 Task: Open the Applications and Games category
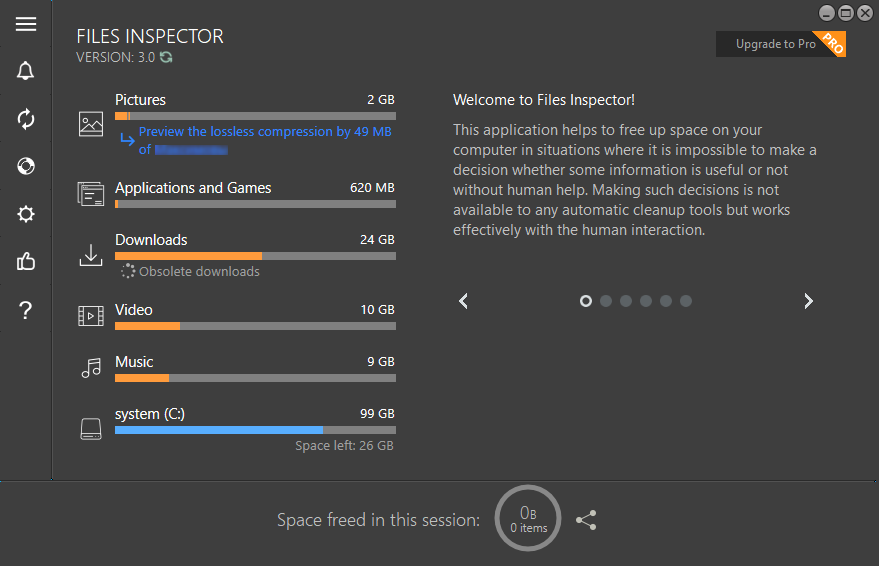[x=193, y=188]
